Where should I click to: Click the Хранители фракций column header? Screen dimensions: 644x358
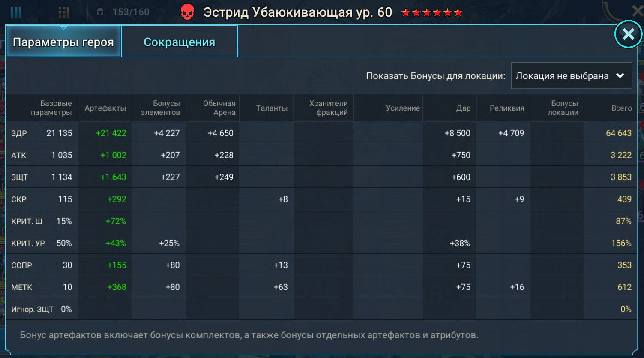point(328,108)
